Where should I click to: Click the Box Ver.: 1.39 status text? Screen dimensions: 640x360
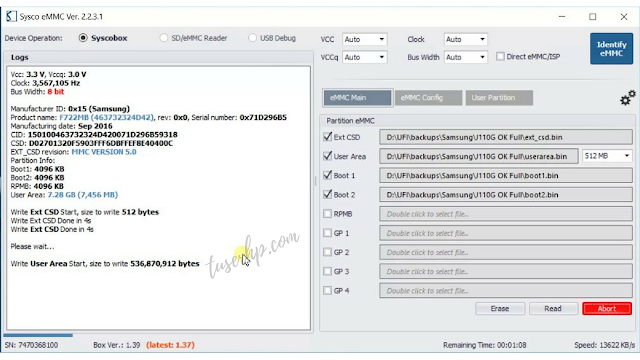pyautogui.click(x=117, y=345)
